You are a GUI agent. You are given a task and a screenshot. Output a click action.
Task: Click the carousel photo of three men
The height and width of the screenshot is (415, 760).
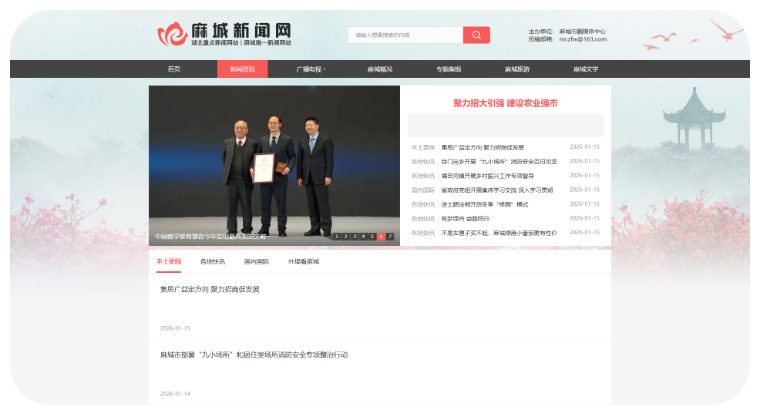pos(274,160)
